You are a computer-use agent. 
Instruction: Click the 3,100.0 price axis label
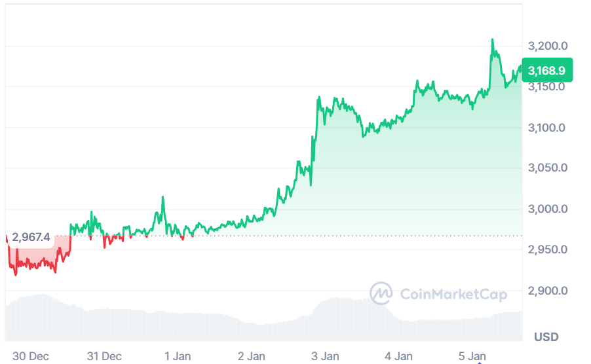coord(547,128)
